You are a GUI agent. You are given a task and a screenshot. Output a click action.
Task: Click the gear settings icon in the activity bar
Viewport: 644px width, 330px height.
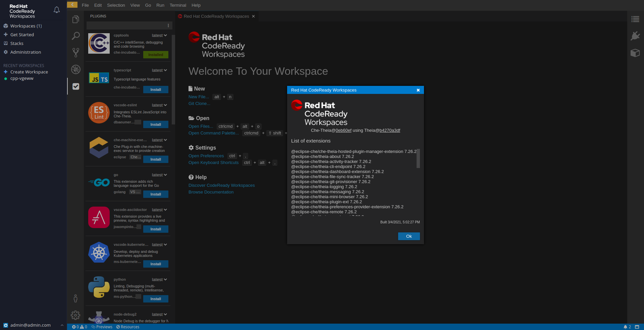point(75,315)
